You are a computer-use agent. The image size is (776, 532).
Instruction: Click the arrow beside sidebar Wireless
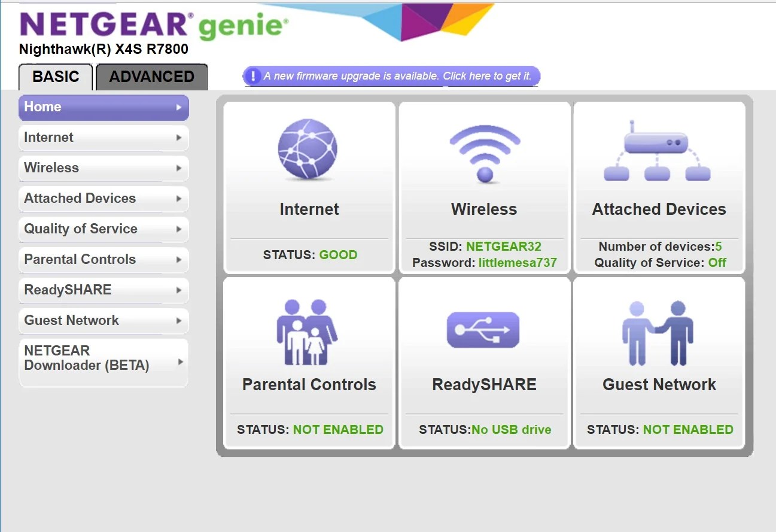(179, 168)
